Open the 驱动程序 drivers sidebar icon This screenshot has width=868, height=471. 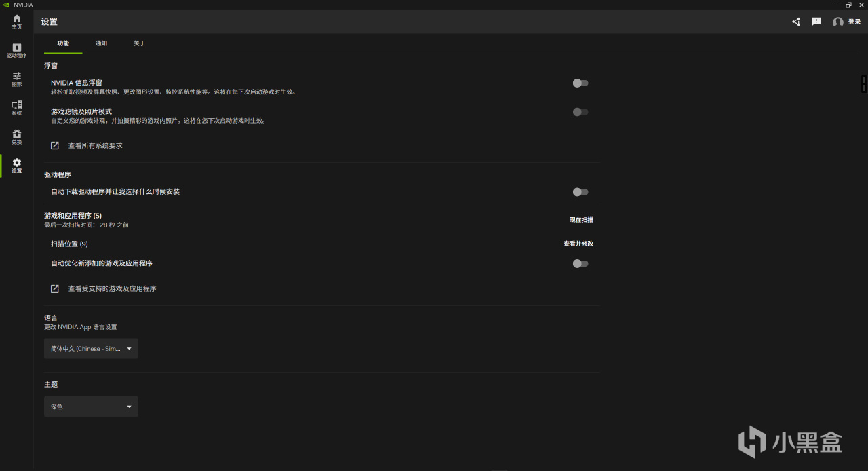[17, 50]
